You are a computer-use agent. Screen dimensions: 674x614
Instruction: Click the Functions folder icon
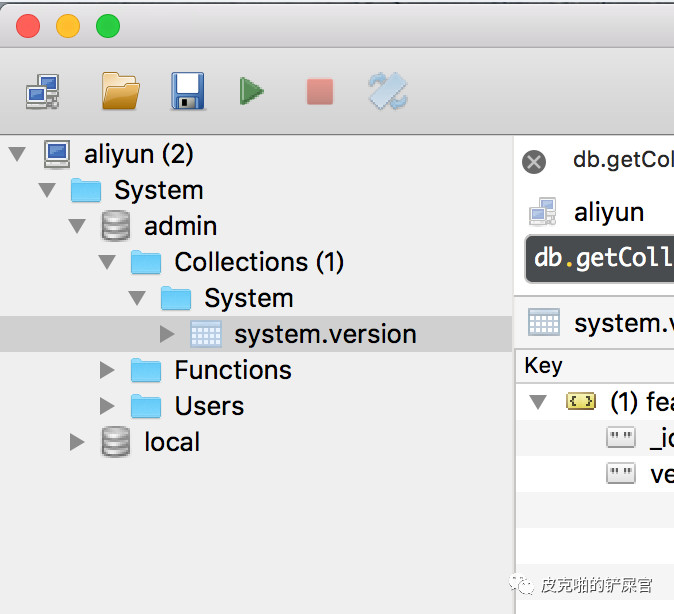(x=146, y=370)
